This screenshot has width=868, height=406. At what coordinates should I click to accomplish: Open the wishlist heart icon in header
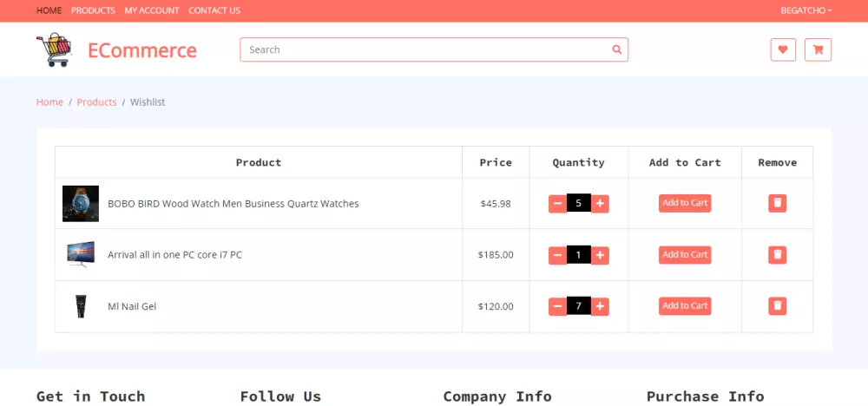pyautogui.click(x=783, y=50)
